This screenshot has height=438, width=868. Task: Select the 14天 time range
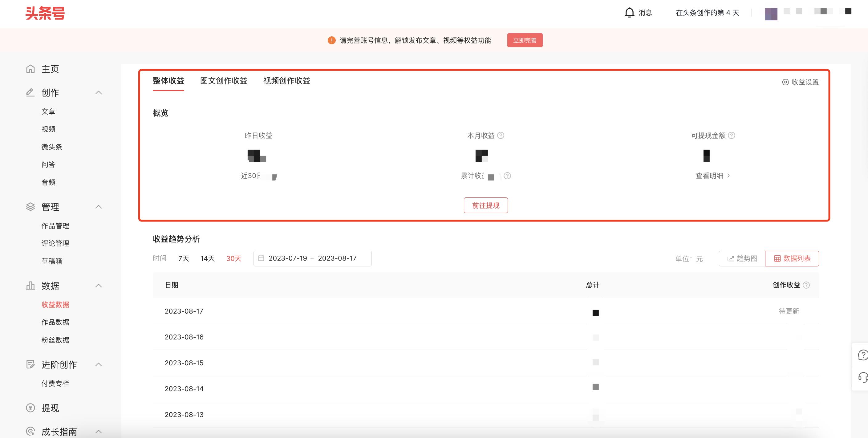[x=208, y=258]
